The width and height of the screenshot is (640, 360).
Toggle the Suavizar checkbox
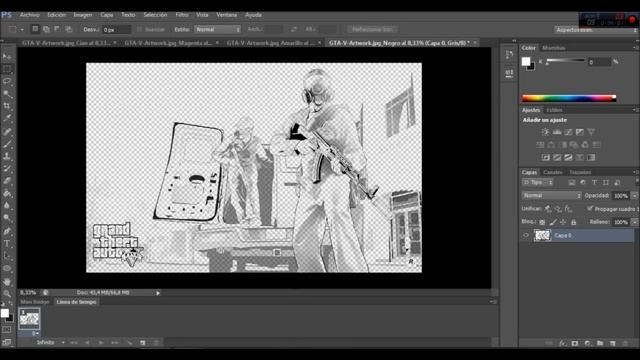[x=140, y=29]
